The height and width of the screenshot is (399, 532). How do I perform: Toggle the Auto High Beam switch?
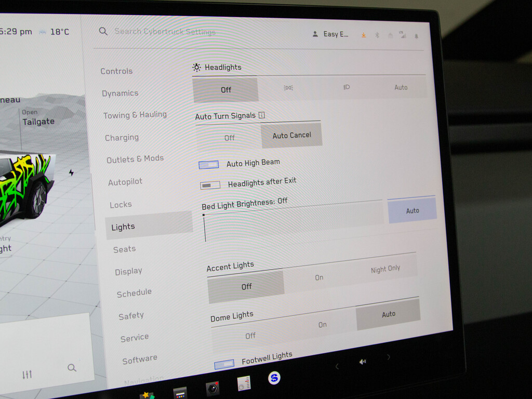pos(209,165)
